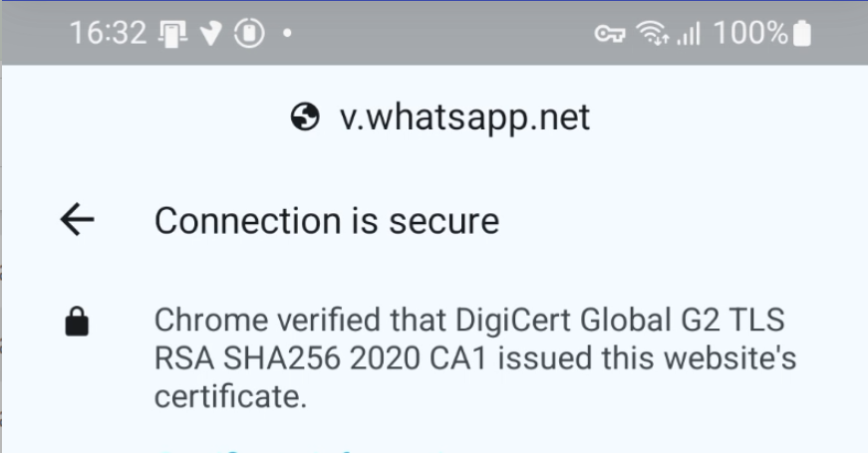Tap the battery icon in status bar
The height and width of the screenshot is (453, 868).
point(802,33)
